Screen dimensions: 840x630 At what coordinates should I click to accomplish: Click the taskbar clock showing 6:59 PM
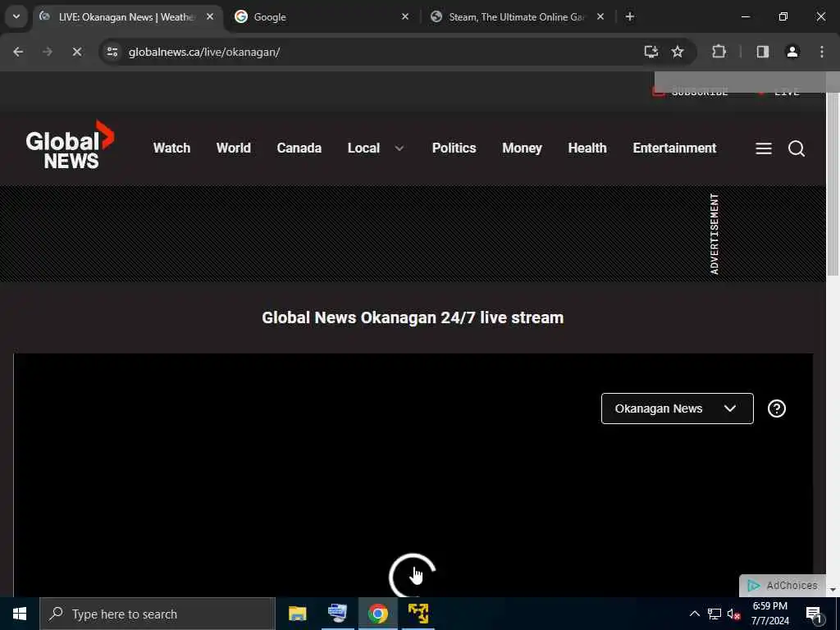769,614
